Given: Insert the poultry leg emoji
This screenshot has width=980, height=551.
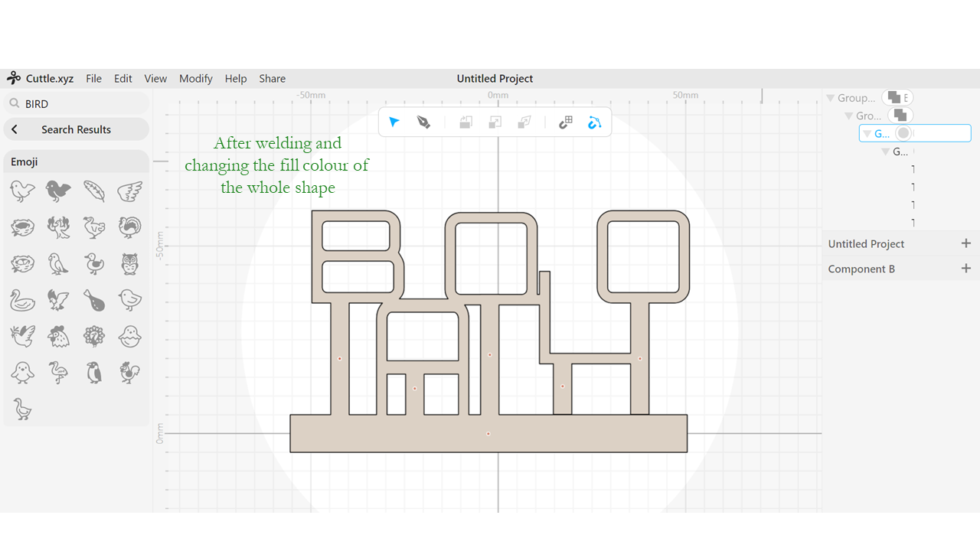Looking at the screenshot, I should (x=94, y=299).
